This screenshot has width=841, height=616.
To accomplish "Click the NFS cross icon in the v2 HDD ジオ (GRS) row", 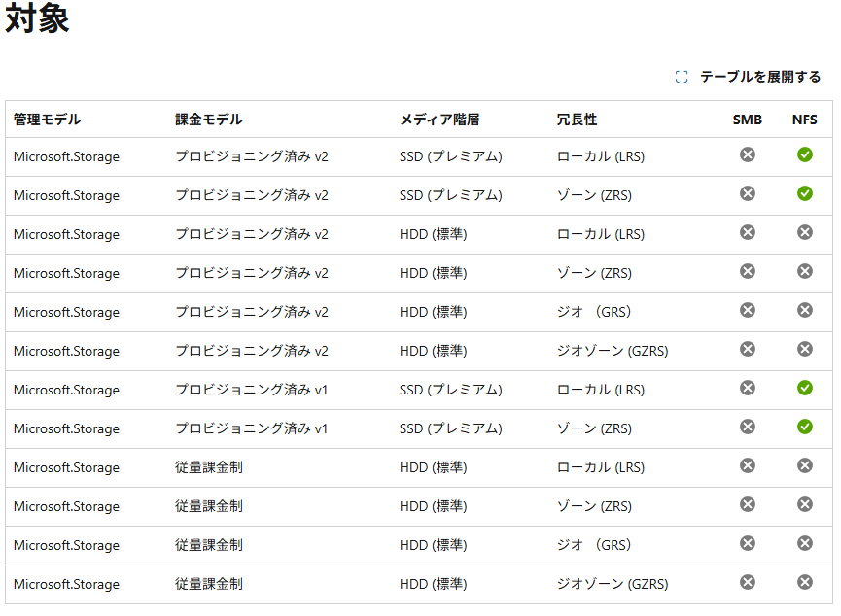I will pyautogui.click(x=804, y=310).
